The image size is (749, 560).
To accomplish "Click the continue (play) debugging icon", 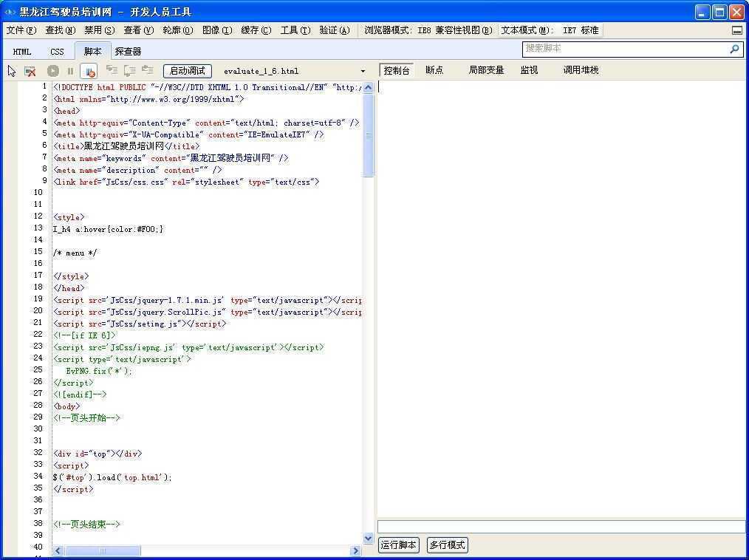I will click(53, 71).
